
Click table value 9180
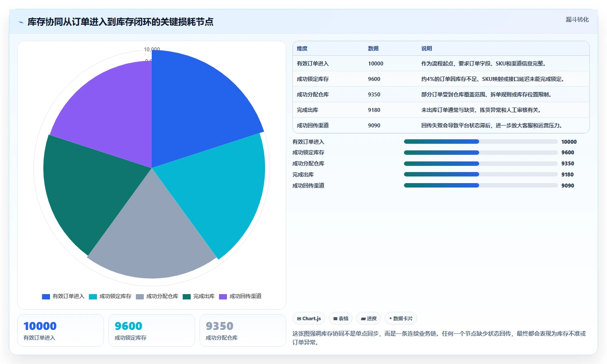(x=374, y=110)
